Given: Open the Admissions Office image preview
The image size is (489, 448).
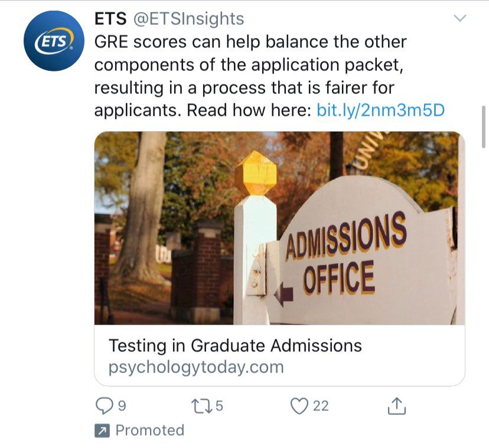Looking at the screenshot, I should [279, 228].
